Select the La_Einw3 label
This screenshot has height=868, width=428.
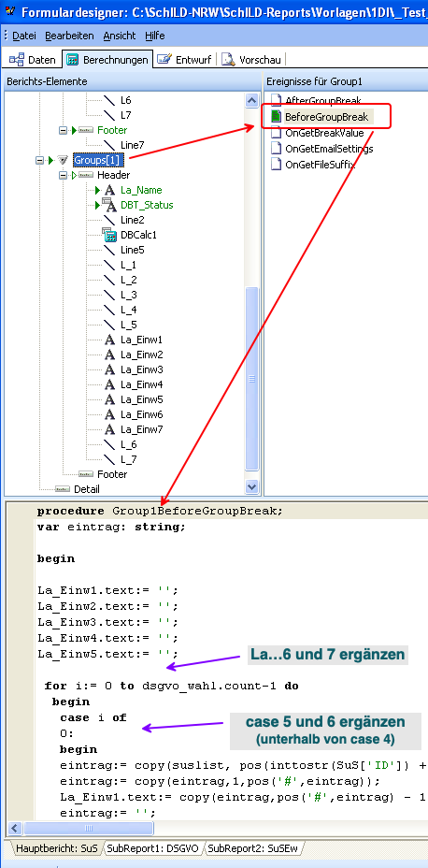pos(141,369)
